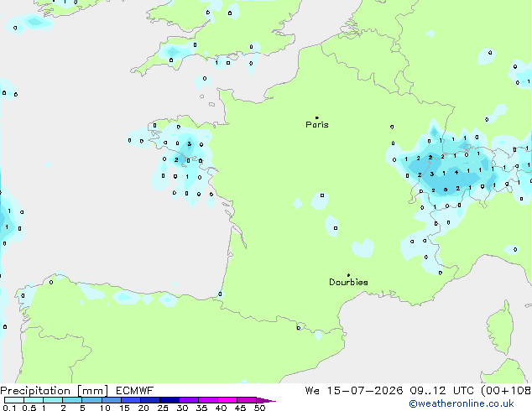Click the Dourbies location dot marker

point(348,275)
